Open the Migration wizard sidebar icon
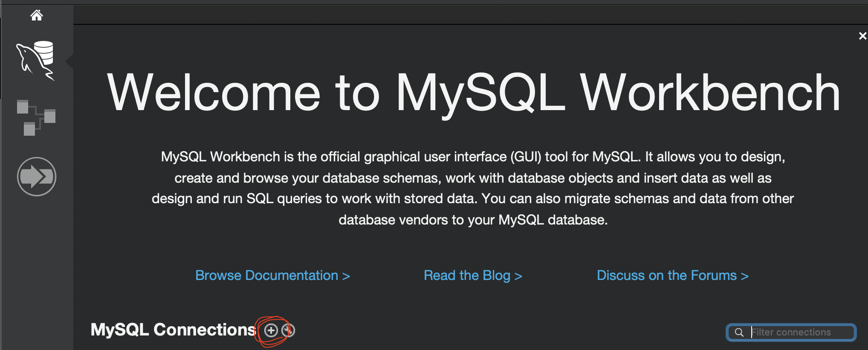The width and height of the screenshot is (868, 350). point(37,177)
